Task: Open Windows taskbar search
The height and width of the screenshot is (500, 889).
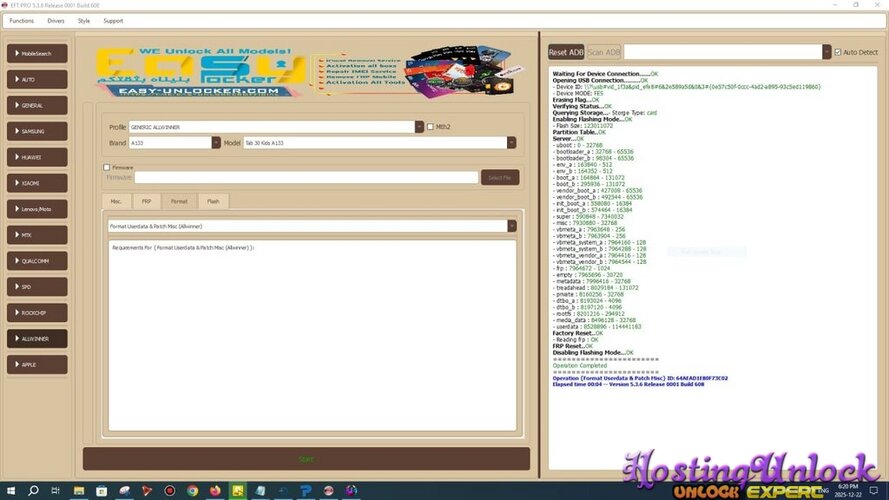Action: click(x=33, y=491)
